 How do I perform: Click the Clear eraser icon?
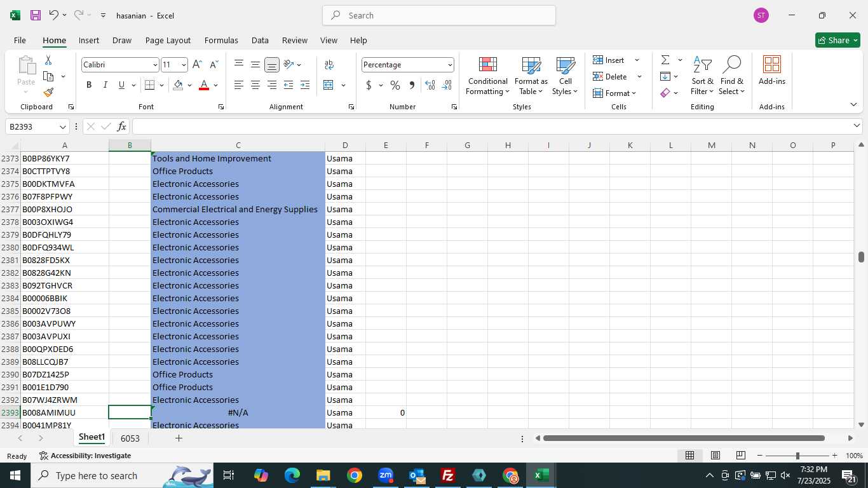665,93
